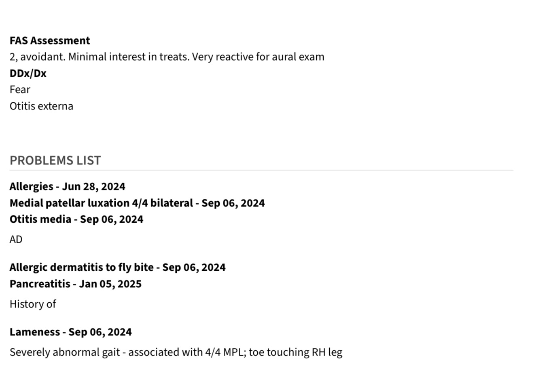Open the Lameness problem entry

pos(35,332)
